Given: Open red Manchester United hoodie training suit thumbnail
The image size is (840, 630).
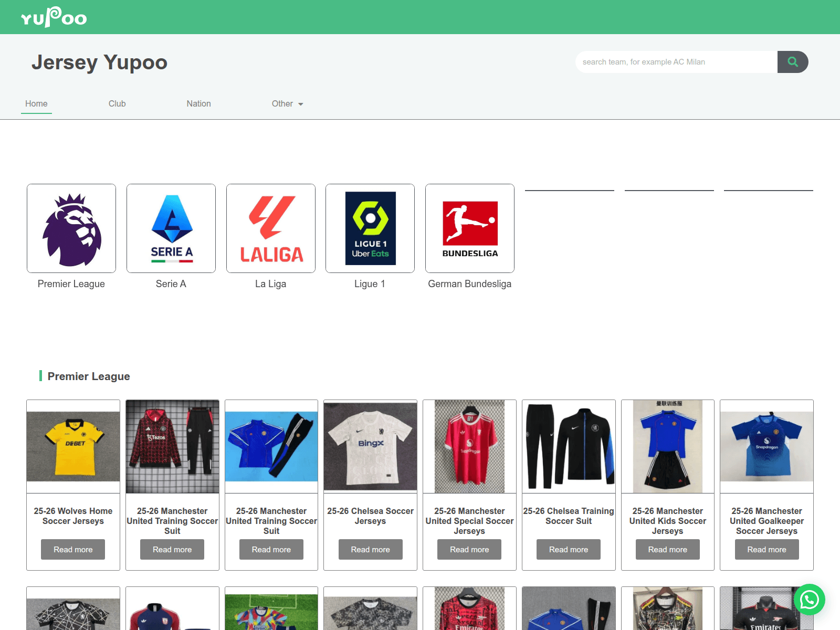Looking at the screenshot, I should [x=172, y=446].
